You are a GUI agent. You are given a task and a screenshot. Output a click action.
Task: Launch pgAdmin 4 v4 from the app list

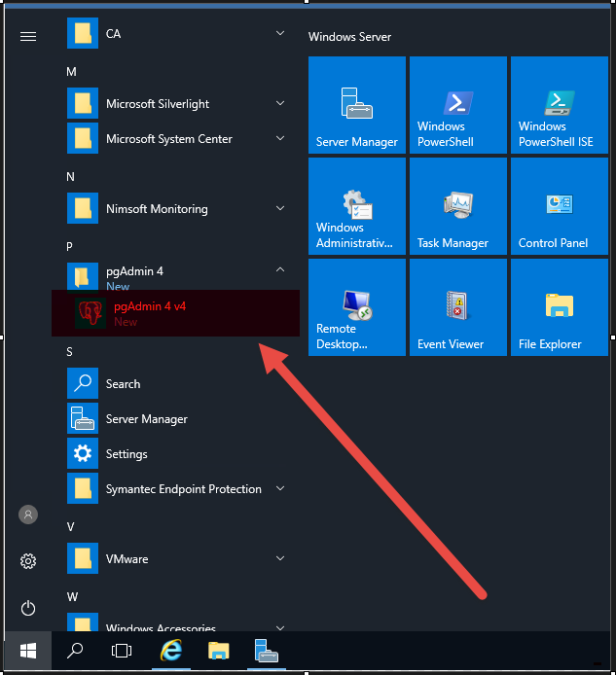(175, 313)
